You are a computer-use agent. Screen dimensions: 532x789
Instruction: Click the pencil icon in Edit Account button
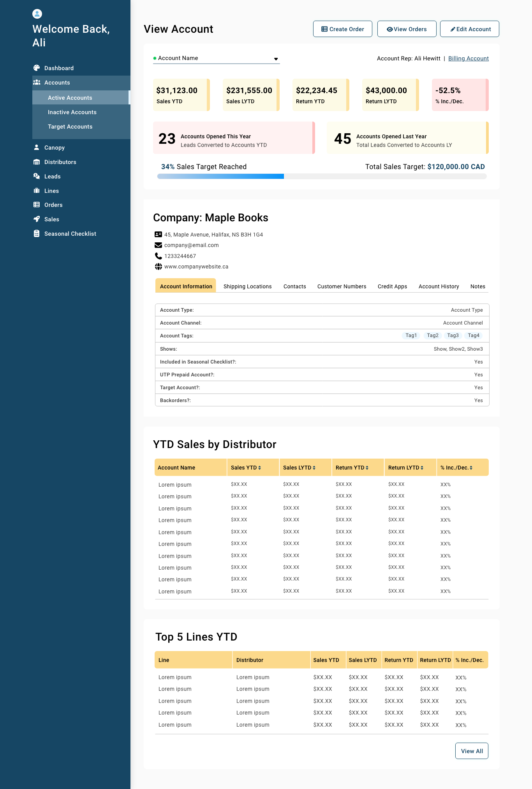click(x=453, y=29)
